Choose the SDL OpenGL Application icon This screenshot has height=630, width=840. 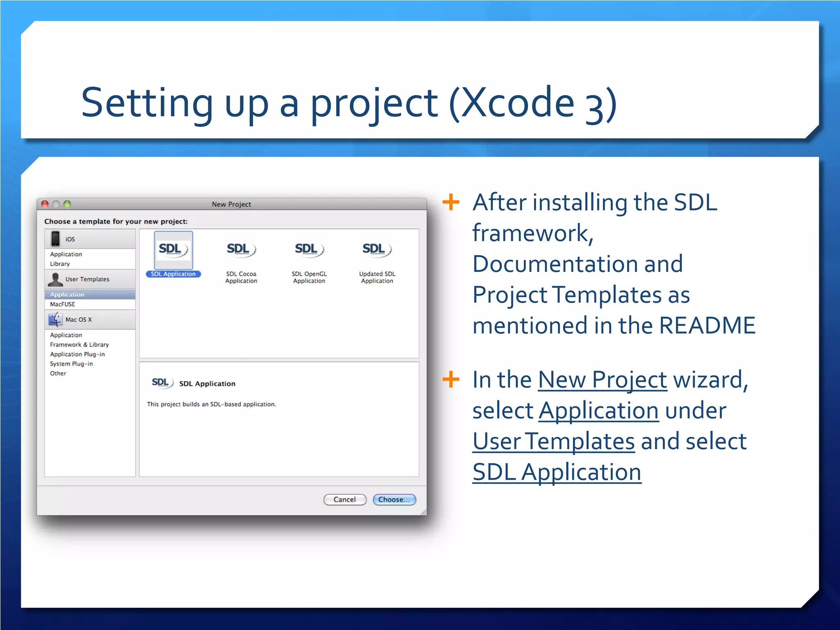(x=309, y=249)
